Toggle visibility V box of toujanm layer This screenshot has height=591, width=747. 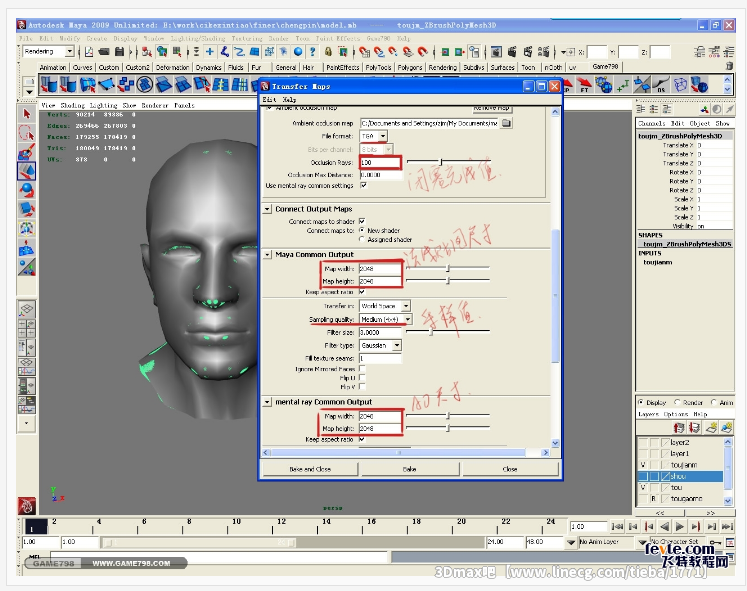click(643, 465)
